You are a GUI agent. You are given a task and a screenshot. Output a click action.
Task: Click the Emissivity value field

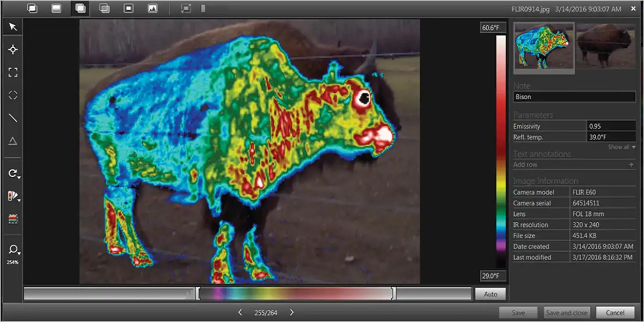tap(611, 126)
